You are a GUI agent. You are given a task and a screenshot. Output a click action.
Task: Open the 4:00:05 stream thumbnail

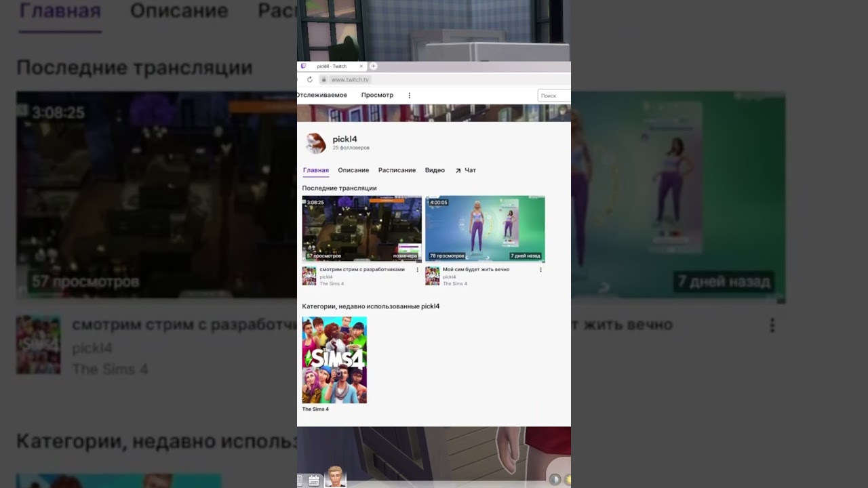click(x=485, y=229)
